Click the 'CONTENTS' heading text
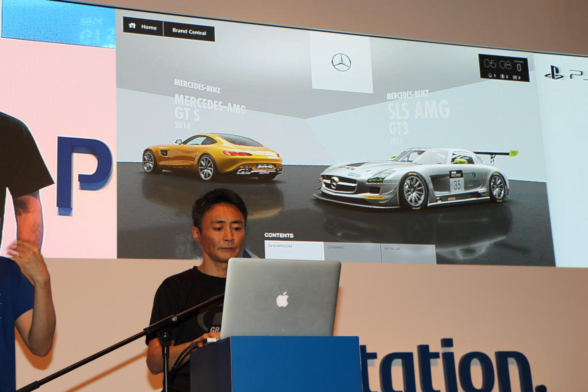This screenshot has width=588, height=392. click(x=279, y=235)
